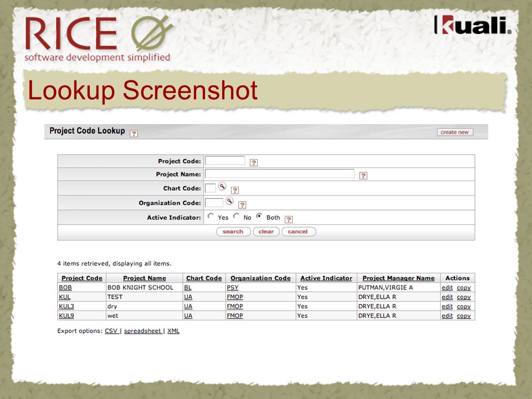Open project code KUL3 link

pyautogui.click(x=66, y=306)
